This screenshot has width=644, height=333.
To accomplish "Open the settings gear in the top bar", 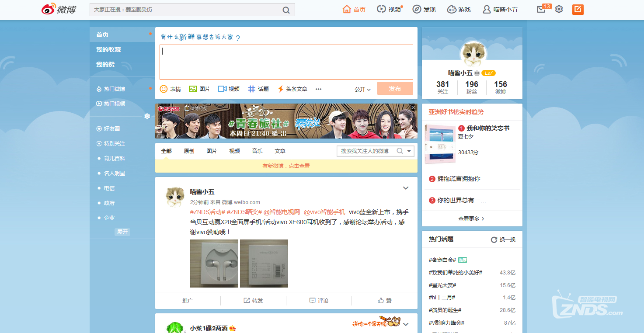I will [559, 9].
